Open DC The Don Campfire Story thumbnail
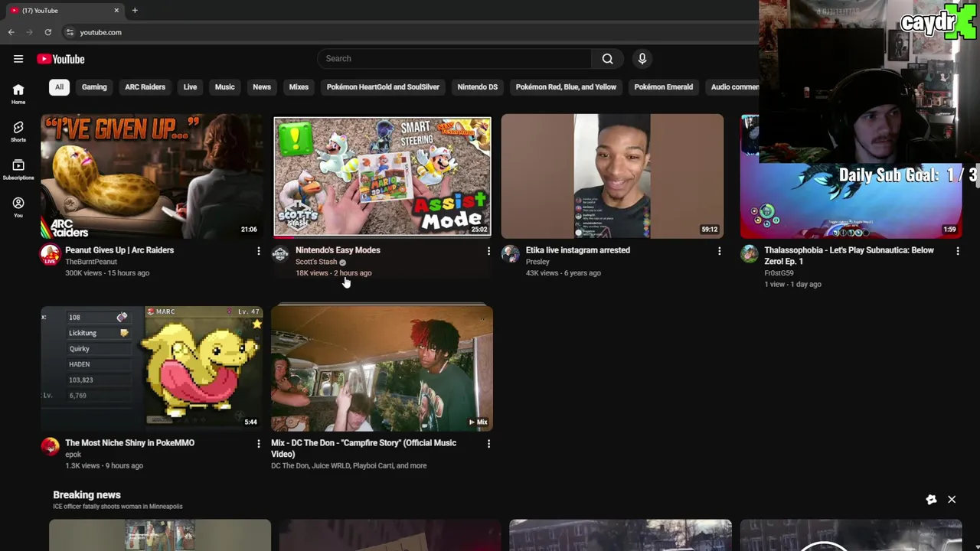This screenshot has width=980, height=551. pyautogui.click(x=382, y=368)
